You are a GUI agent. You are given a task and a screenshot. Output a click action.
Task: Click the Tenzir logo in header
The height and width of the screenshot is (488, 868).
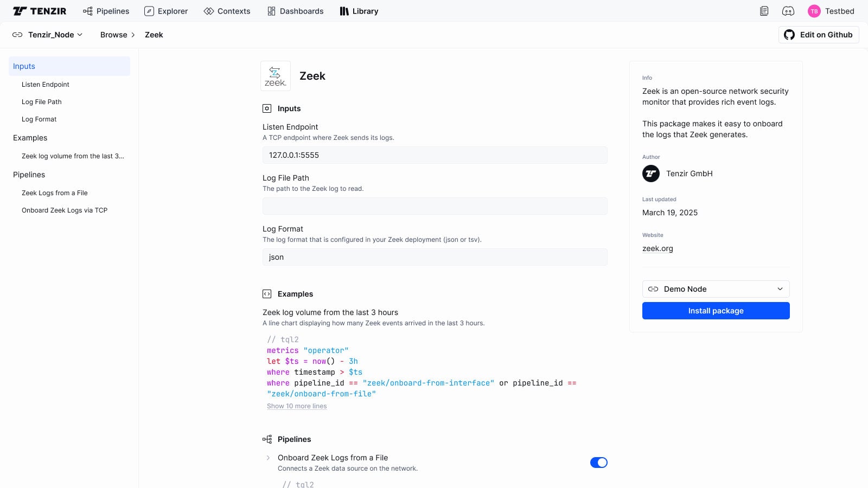pos(40,11)
